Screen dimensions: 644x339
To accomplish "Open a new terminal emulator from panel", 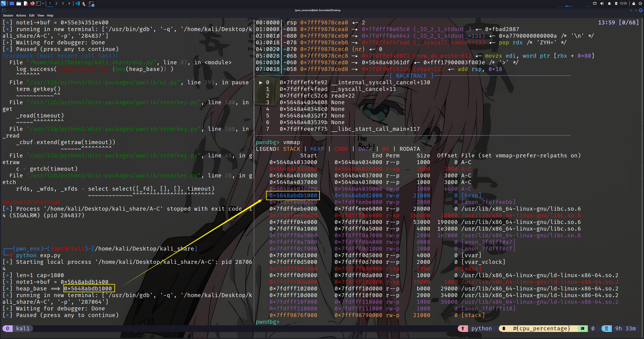I will point(38,3).
